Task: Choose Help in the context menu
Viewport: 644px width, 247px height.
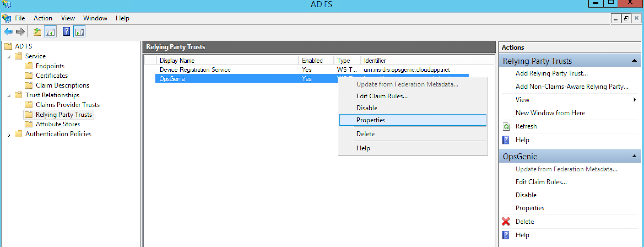Action: (x=413, y=148)
